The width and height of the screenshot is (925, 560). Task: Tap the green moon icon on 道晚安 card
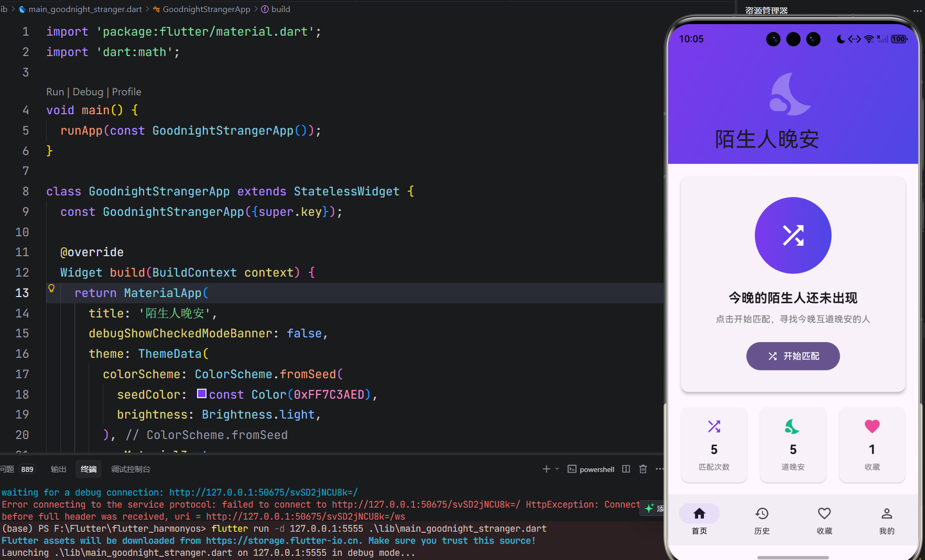pyautogui.click(x=792, y=426)
